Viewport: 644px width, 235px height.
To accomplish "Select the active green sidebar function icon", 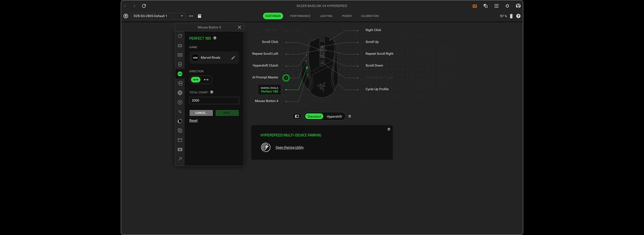I will pos(180,74).
